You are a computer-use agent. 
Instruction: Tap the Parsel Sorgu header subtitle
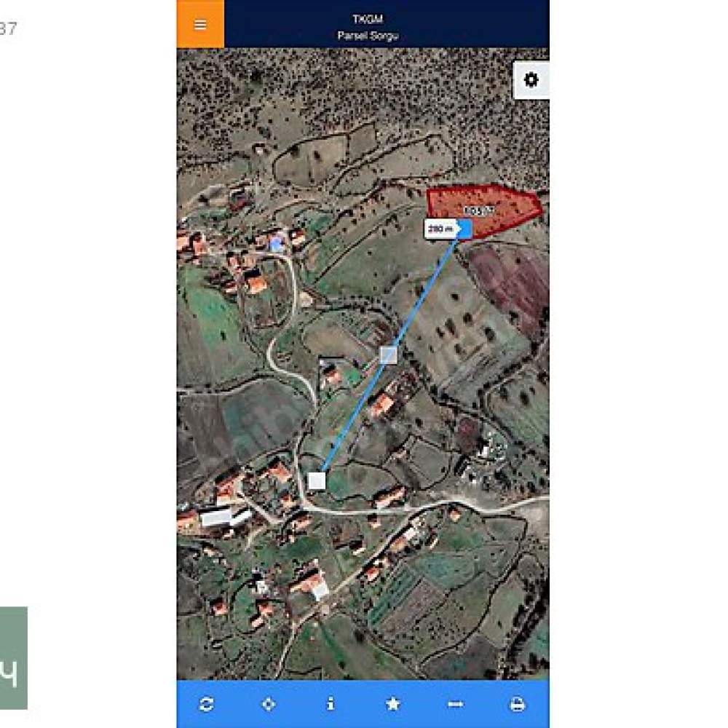point(368,36)
